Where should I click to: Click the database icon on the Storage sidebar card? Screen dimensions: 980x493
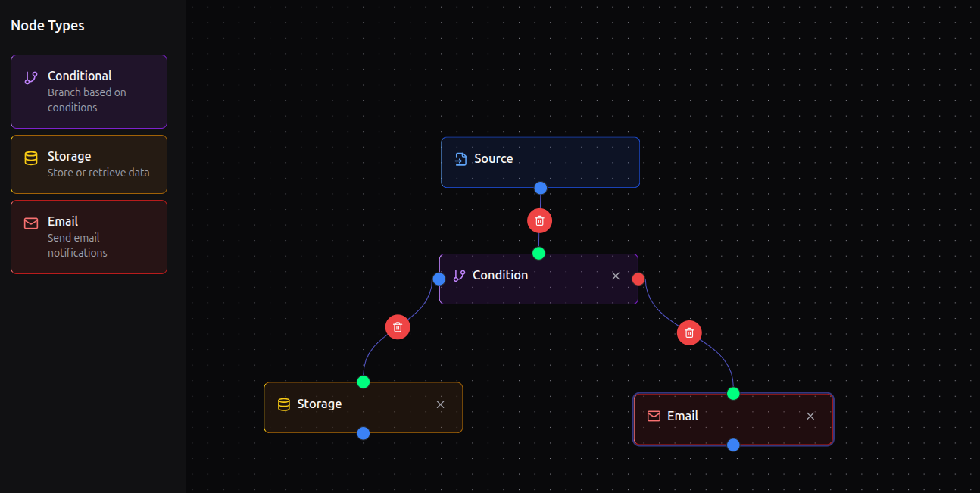click(30, 158)
